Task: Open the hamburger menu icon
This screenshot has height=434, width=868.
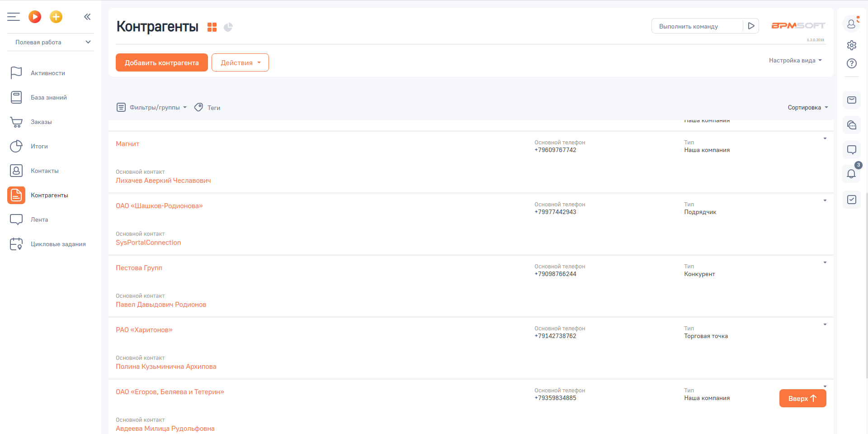Action: [14, 17]
